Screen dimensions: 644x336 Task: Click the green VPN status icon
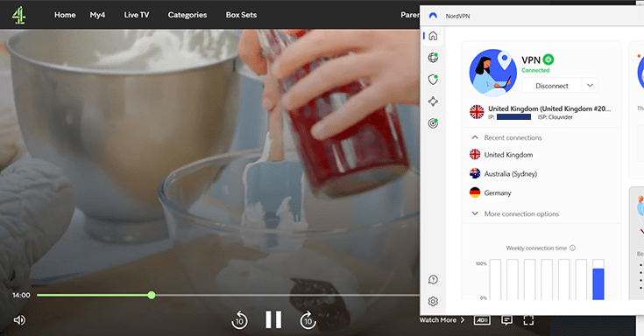pyautogui.click(x=548, y=59)
